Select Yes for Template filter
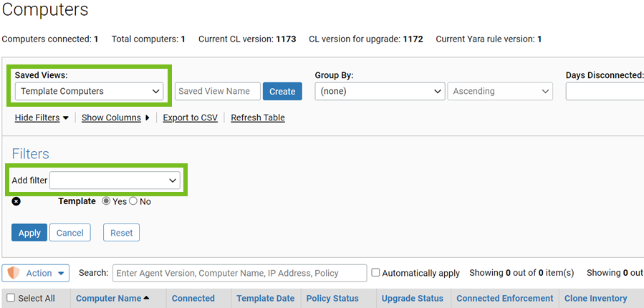The width and height of the screenshot is (644, 308). (107, 202)
